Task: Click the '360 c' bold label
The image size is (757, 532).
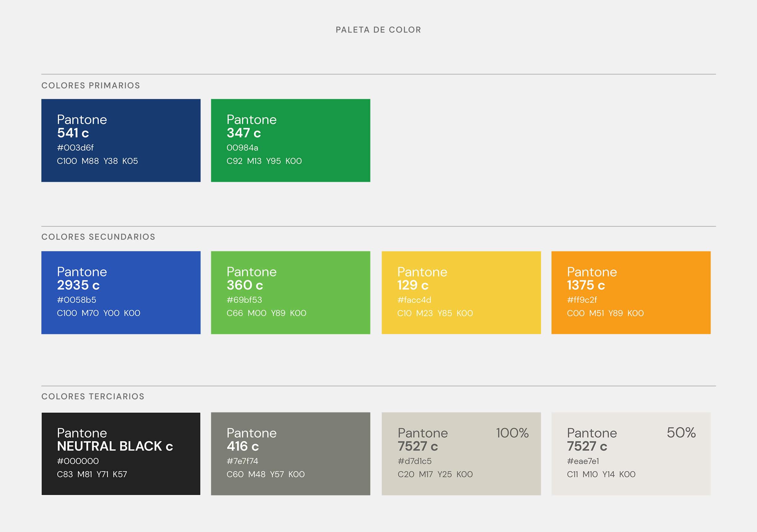Action: (x=245, y=285)
